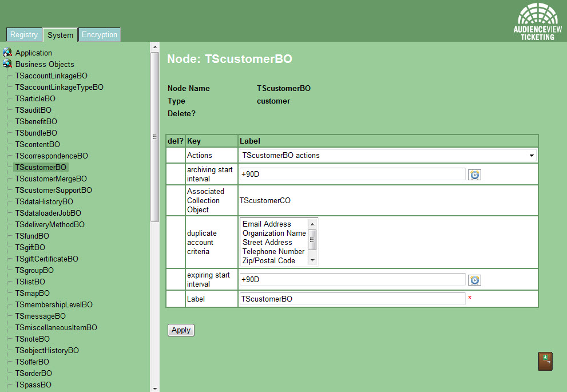Image resolution: width=567 pixels, height=392 pixels.
Task: Click the tree panel scrollbar thumb
Action: coord(155,137)
